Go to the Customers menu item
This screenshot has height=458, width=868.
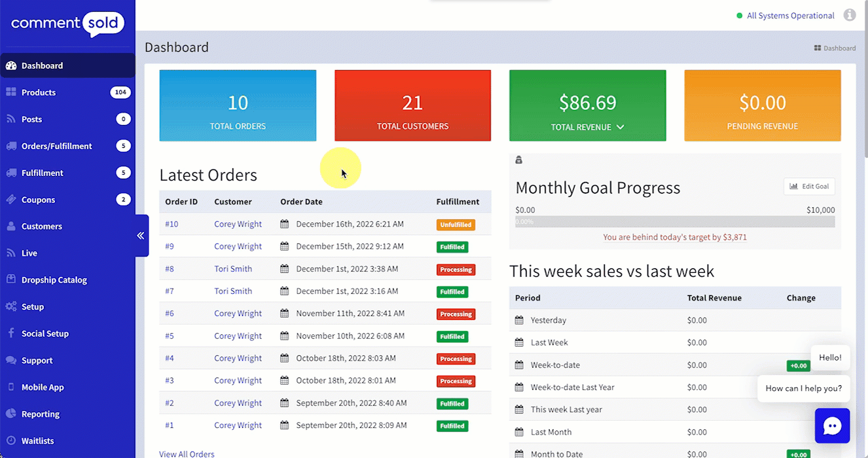tap(41, 226)
